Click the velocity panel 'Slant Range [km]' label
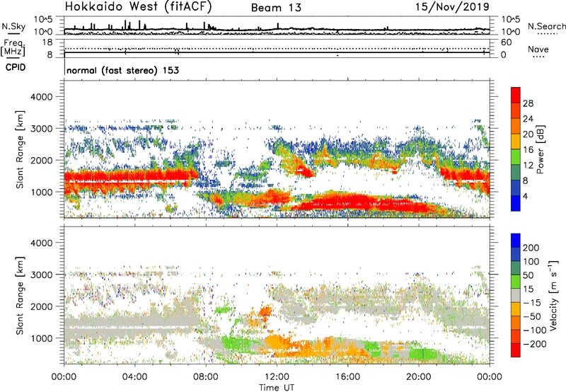The height and width of the screenshot is (392, 566). (20, 296)
